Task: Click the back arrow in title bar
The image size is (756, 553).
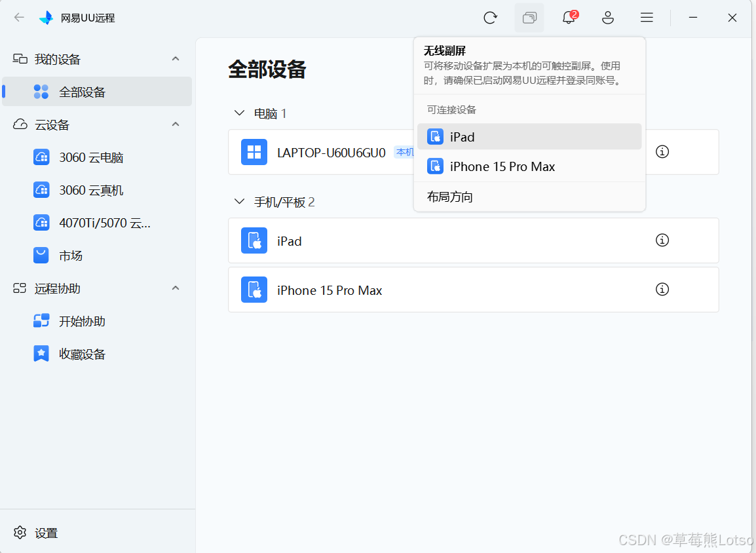Action: 19,18
